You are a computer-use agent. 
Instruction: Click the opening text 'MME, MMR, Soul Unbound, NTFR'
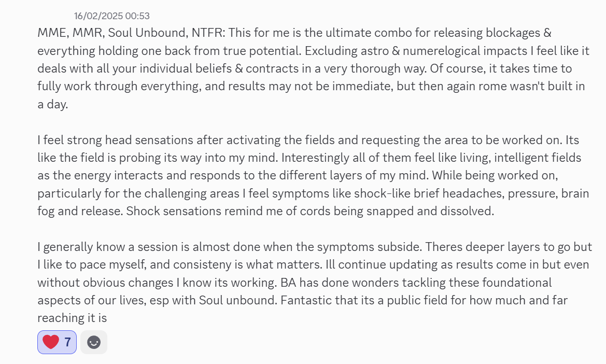[x=131, y=33]
